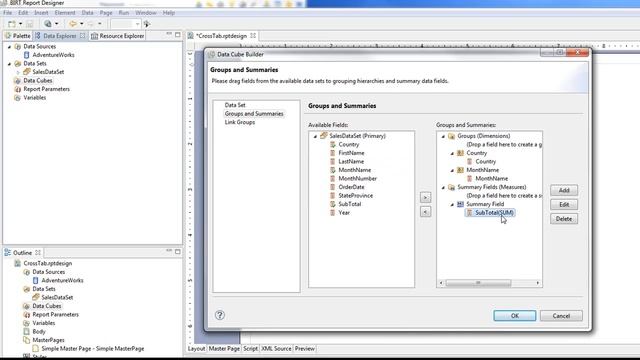
Task: Open the Insert menu
Action: pyautogui.click(x=41, y=13)
